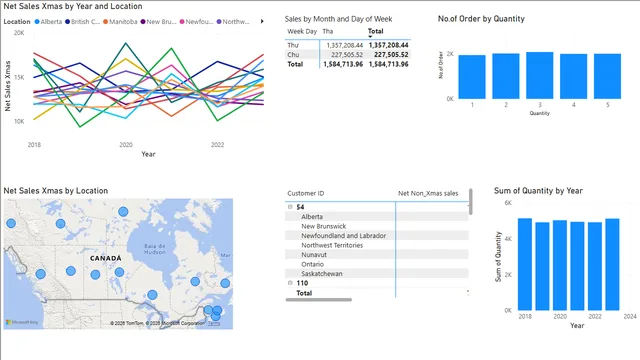Open the Terms link on the map

214,323
